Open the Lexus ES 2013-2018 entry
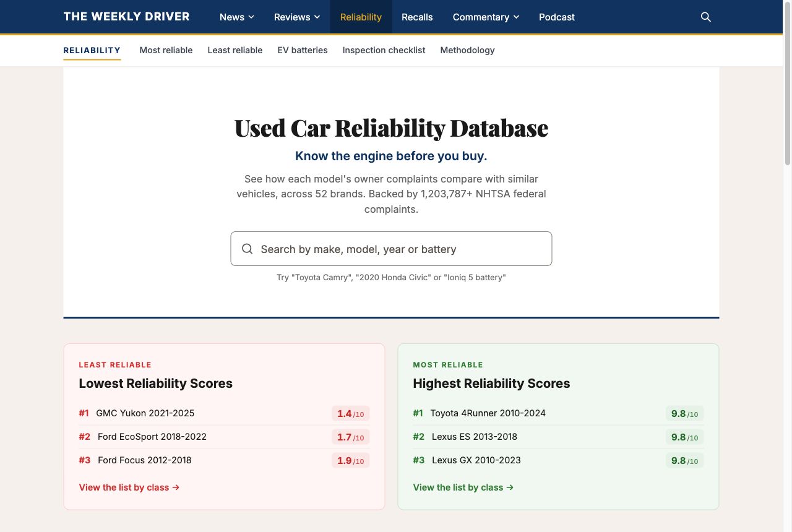 [x=475, y=437]
